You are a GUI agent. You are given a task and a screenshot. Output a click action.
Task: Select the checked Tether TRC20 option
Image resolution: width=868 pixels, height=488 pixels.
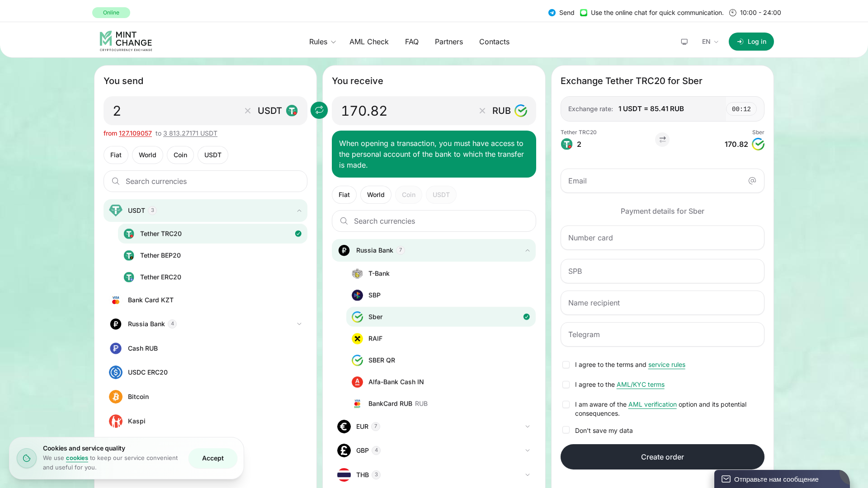point(212,234)
